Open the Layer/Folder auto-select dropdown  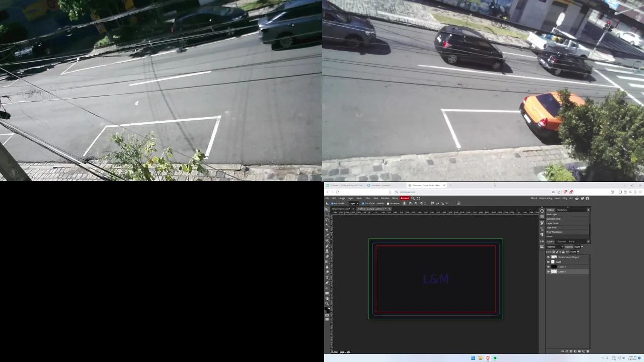354,203
